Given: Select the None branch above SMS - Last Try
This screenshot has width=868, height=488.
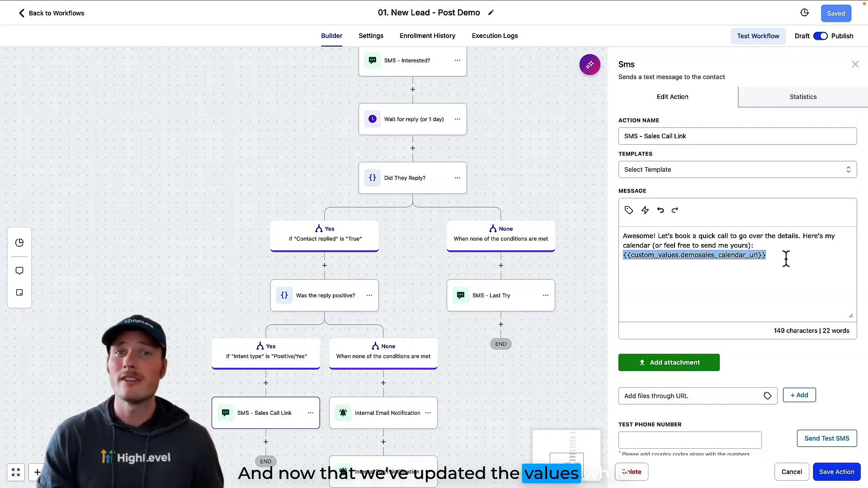Looking at the screenshot, I should (x=501, y=235).
